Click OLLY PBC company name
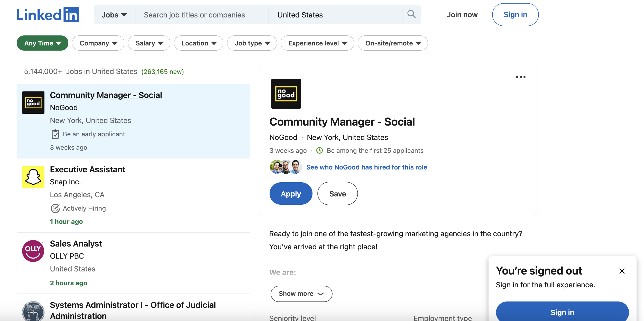This screenshot has width=644, height=321. pyautogui.click(x=67, y=256)
